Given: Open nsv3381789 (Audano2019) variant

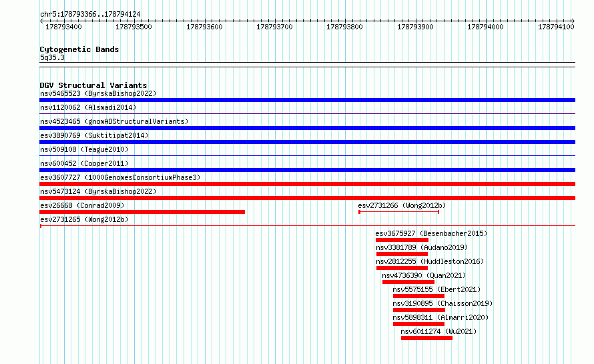Looking at the screenshot, I should tap(422, 247).
